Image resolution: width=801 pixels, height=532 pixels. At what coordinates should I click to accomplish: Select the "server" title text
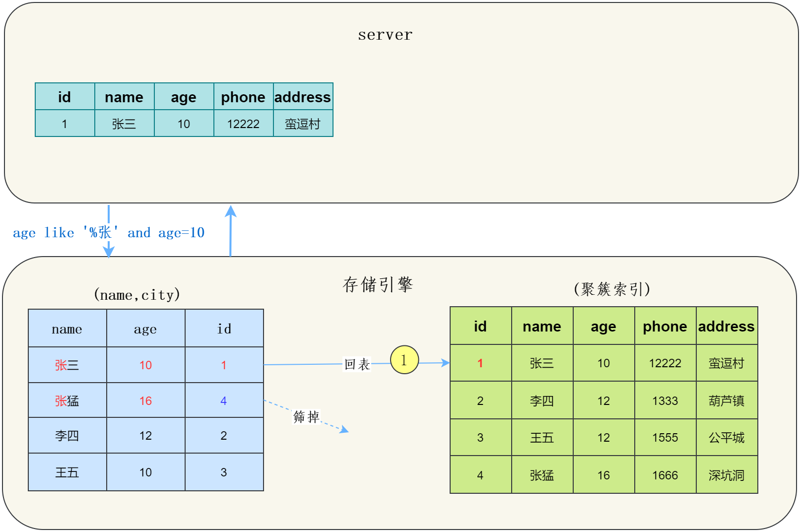(385, 35)
